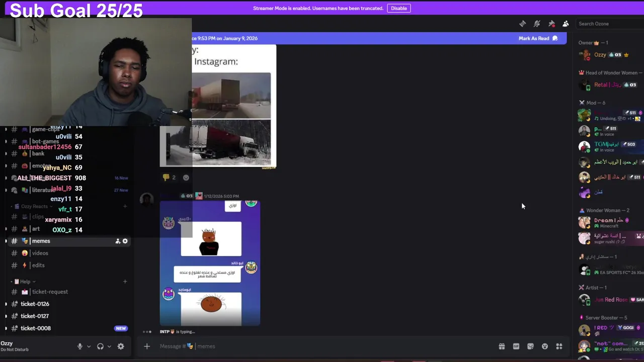Open member playing EA SPORTS FC 26
The height and width of the screenshot is (362, 644).
[610, 270]
